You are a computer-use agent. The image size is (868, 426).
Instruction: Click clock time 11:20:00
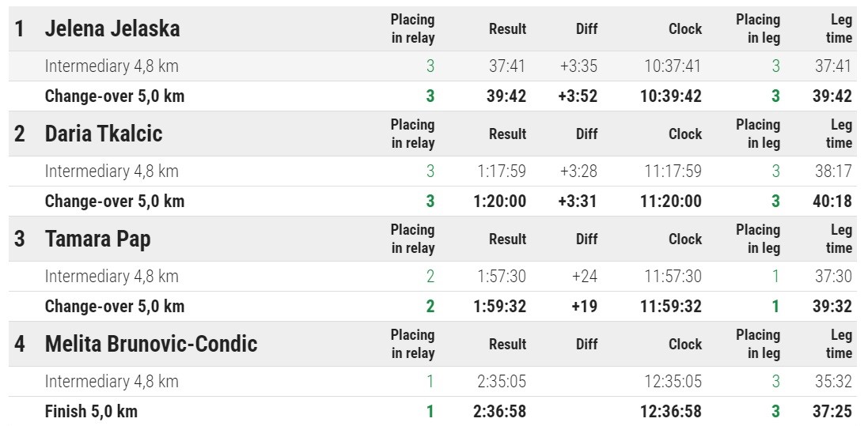click(x=671, y=202)
